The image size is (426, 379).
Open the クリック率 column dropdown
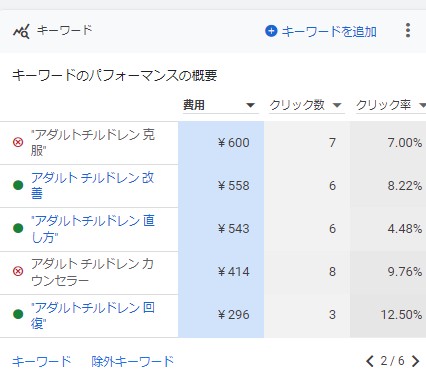click(x=422, y=105)
